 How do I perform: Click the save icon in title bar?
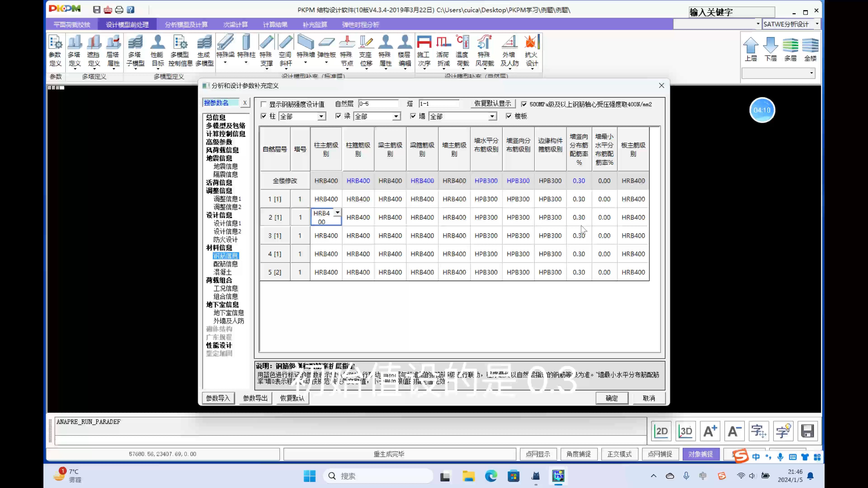97,10
